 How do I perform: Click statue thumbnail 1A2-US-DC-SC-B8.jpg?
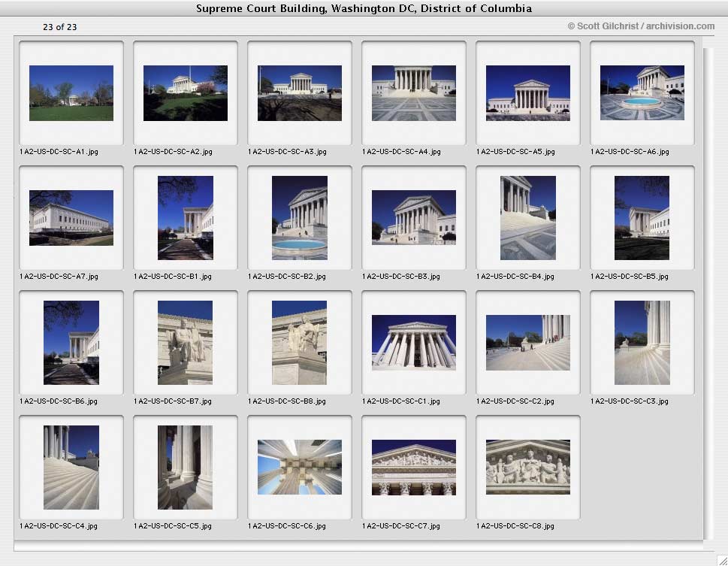(x=300, y=343)
